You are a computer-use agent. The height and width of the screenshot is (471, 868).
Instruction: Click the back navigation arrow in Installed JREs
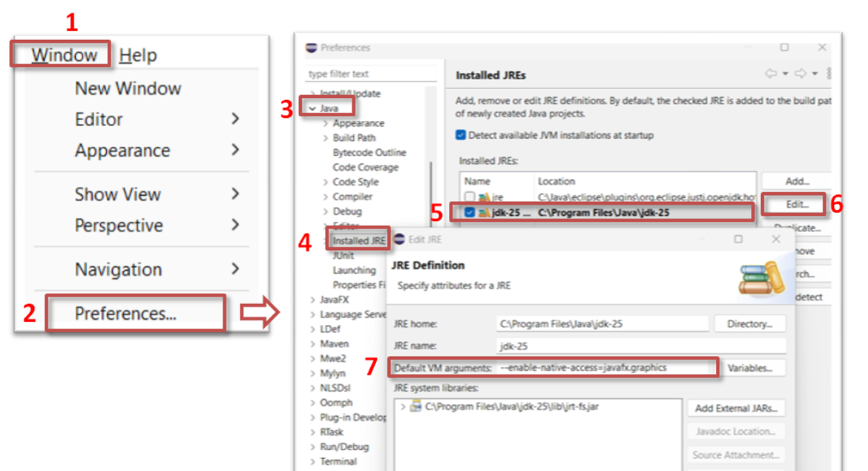coord(771,73)
